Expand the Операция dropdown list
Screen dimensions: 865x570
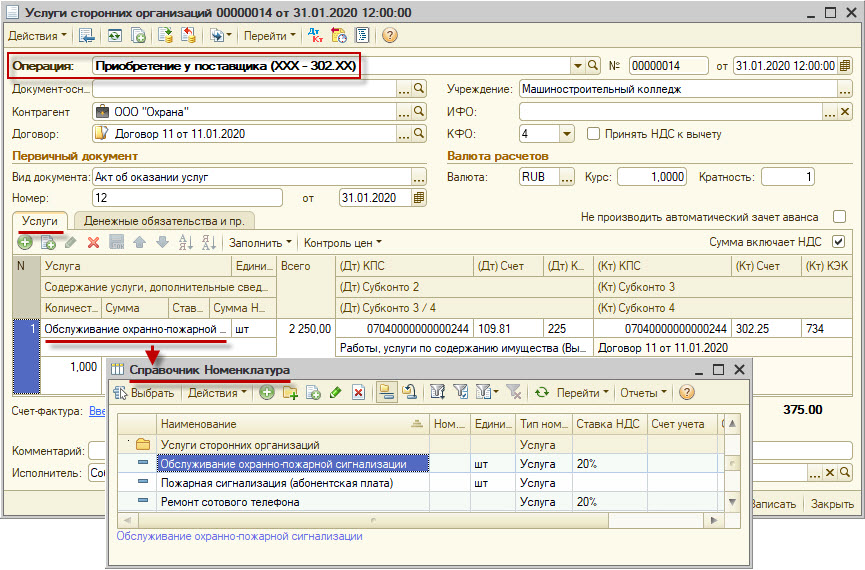point(577,66)
